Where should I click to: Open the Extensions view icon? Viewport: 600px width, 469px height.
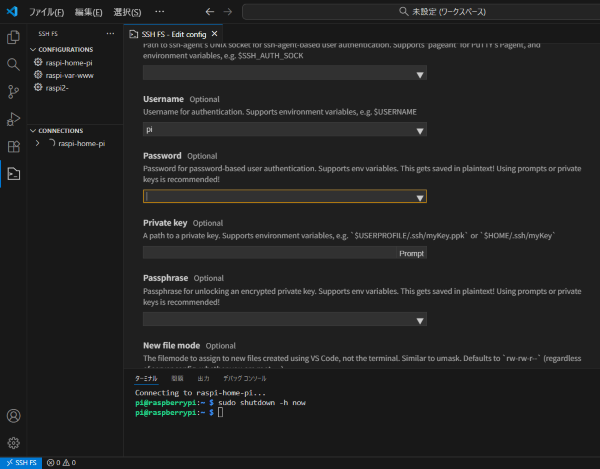pos(14,147)
